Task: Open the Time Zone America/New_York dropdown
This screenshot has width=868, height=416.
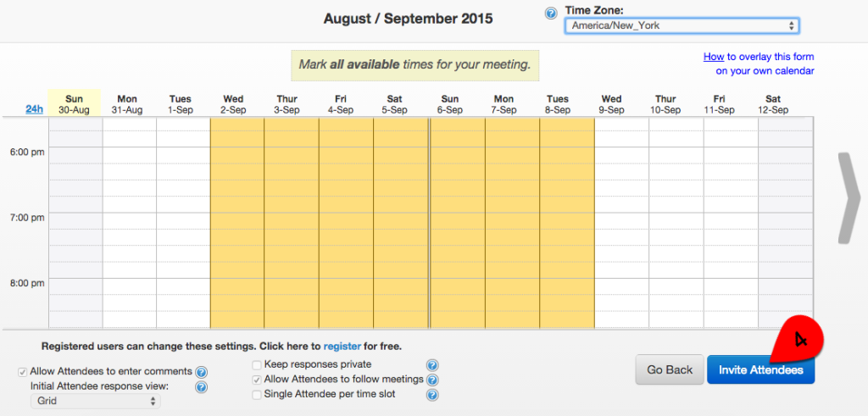Action: pyautogui.click(x=682, y=25)
